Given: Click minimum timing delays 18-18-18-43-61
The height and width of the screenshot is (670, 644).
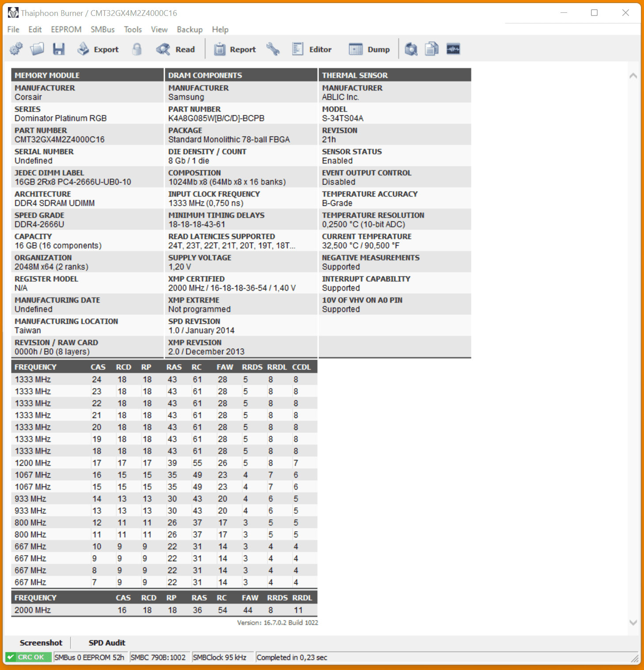Looking at the screenshot, I should pyautogui.click(x=197, y=225).
